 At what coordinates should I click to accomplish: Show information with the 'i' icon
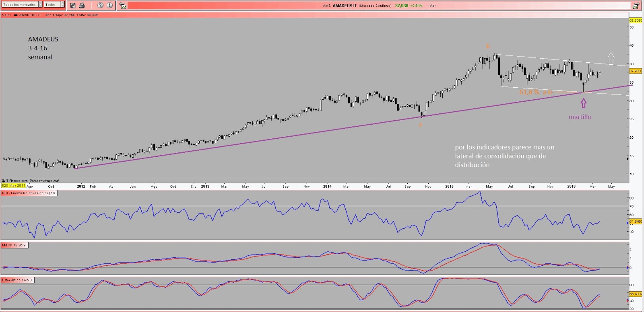[x=109, y=5]
